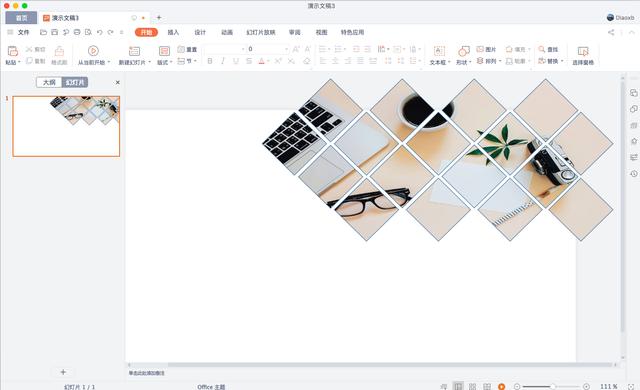Toggle bold formatting B

click(x=209, y=61)
